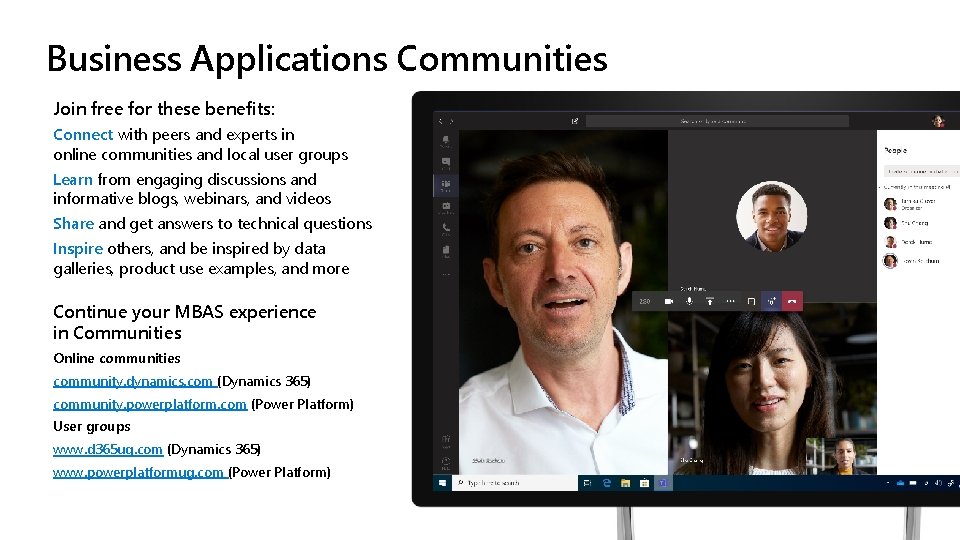Mute the microphone in the call toolbar
Image resolution: width=960 pixels, height=540 pixels.
pyautogui.click(x=689, y=301)
